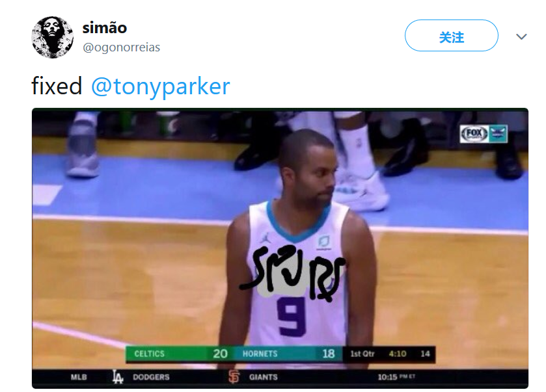Open the @ogonorreias handle link
Screen dimensions: 546x392
coord(121,47)
